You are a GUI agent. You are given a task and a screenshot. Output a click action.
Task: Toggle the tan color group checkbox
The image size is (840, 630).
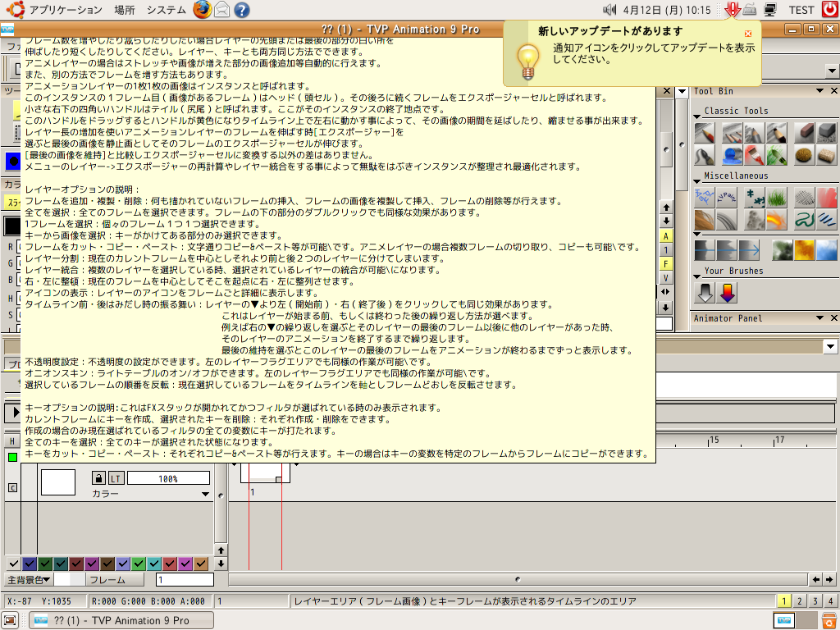click(200, 563)
